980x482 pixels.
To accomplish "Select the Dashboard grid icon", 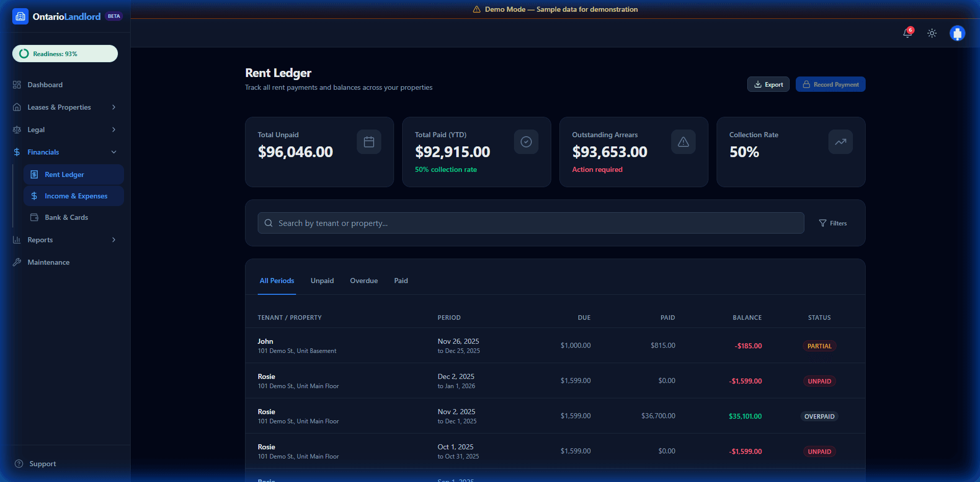I will [17, 84].
